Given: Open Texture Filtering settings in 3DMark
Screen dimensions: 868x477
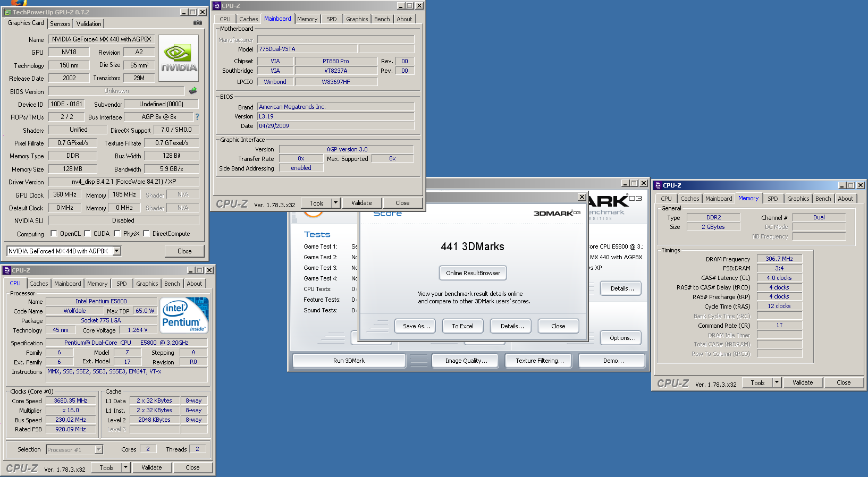Looking at the screenshot, I should 540,361.
